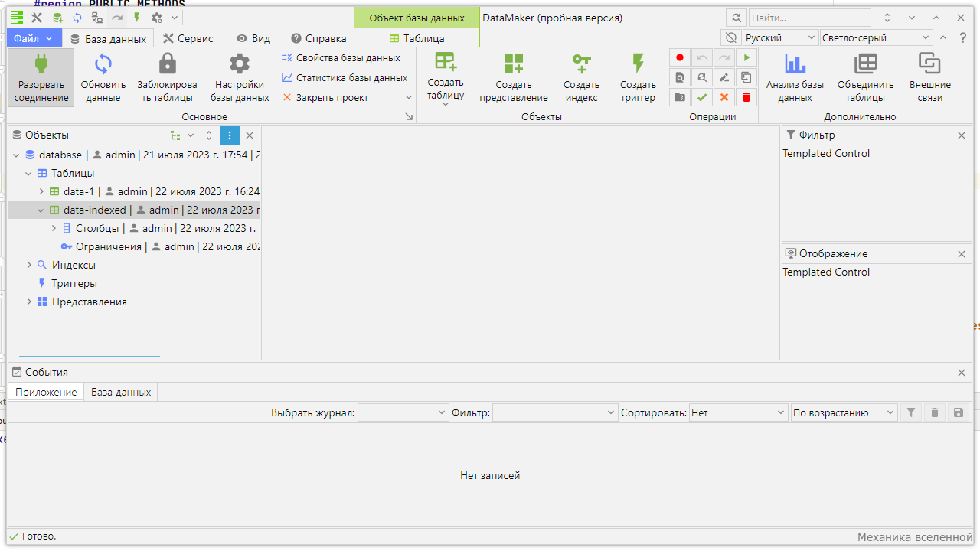Image resolution: width=980 pixels, height=551 pixels.
Task: Click Статистика базы данных
Action: point(345,77)
